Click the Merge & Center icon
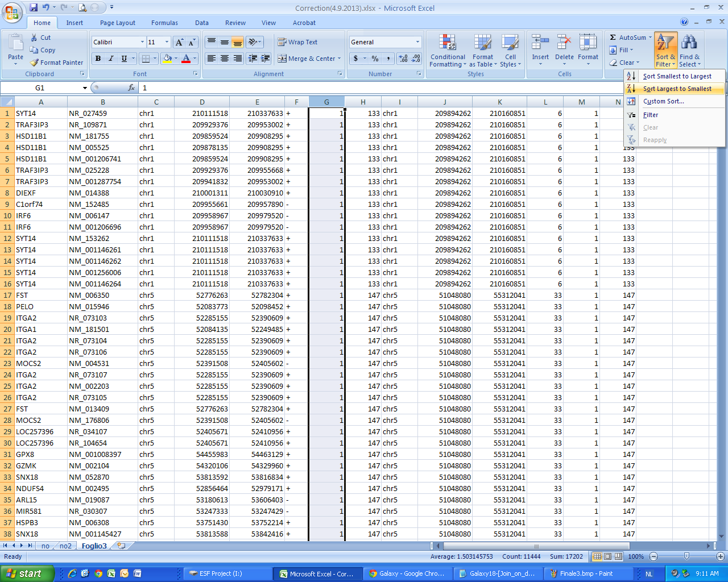Viewport: 728px width, 582px height. pos(282,59)
